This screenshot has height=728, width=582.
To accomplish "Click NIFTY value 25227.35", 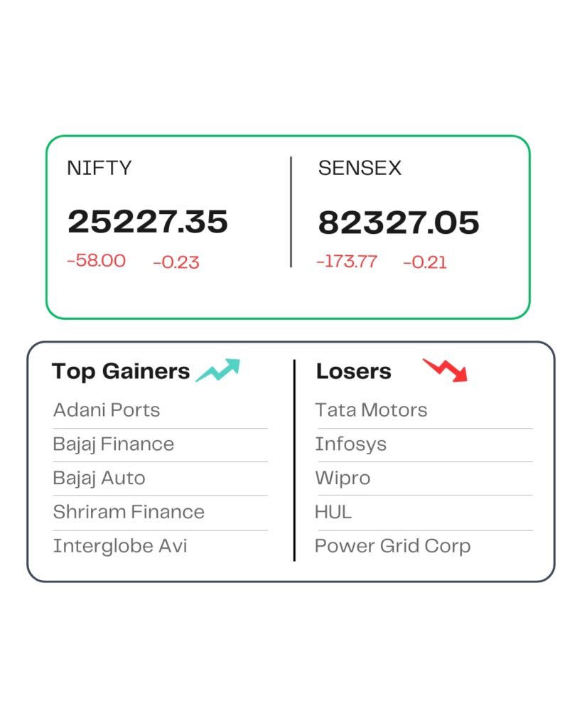I will point(148,222).
